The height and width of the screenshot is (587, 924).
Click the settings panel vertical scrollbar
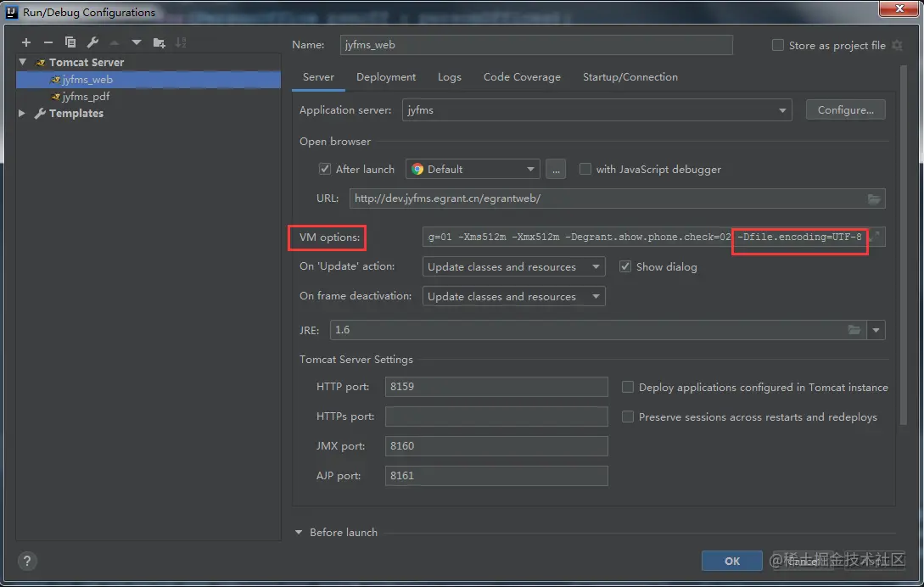tap(904, 244)
